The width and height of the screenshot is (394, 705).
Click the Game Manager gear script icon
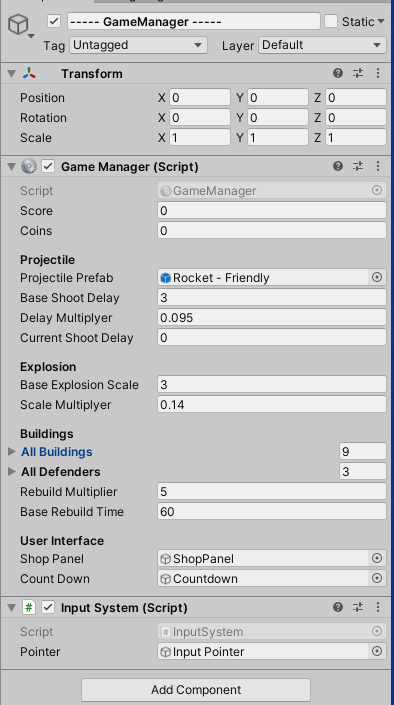(29, 167)
